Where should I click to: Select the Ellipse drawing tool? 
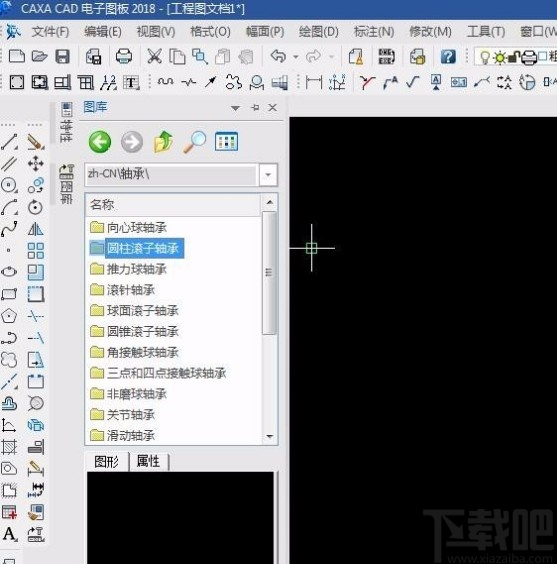(9, 272)
